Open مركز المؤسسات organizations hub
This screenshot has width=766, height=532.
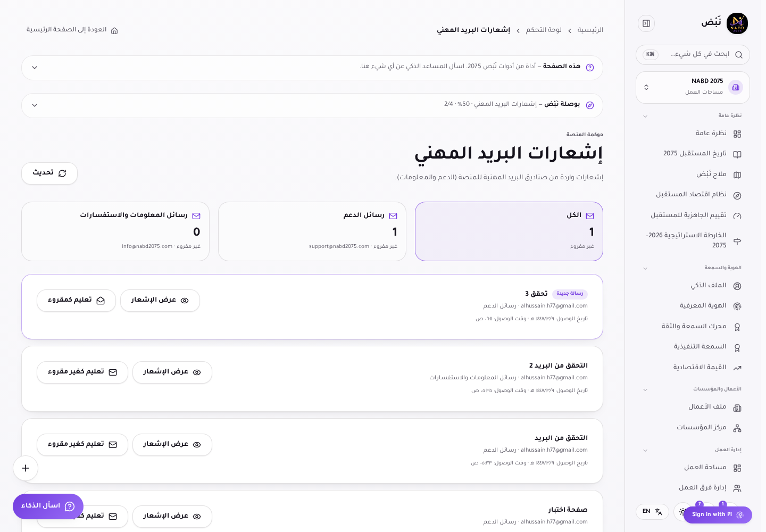[x=693, y=428]
